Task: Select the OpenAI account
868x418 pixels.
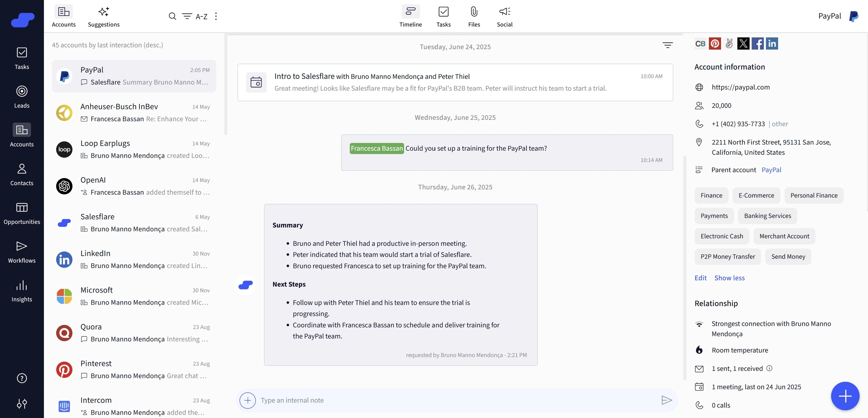Action: [x=134, y=186]
